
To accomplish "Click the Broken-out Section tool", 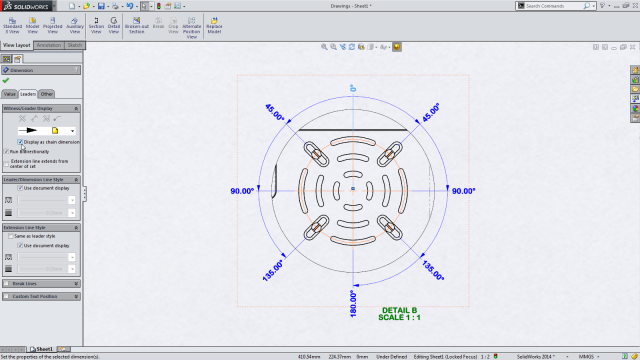I will [x=137, y=25].
